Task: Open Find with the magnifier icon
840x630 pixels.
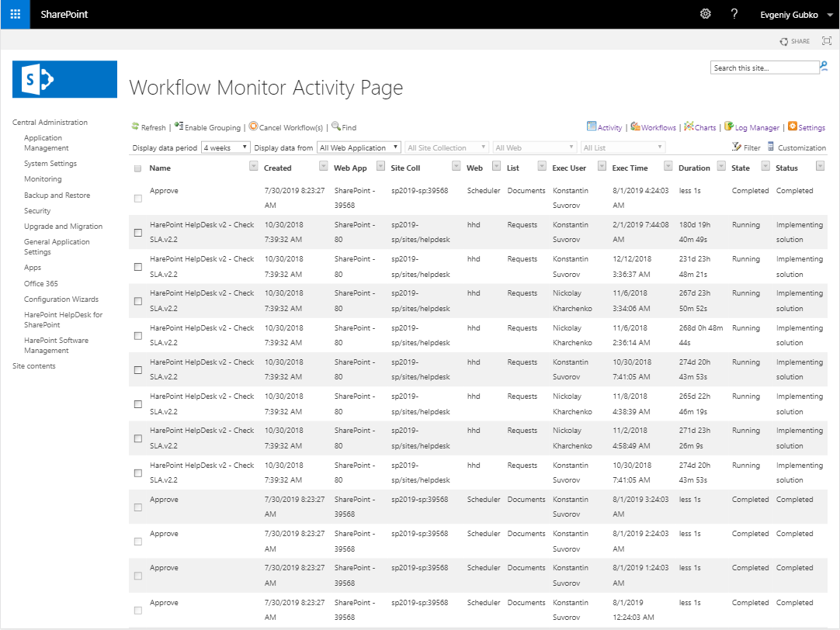Action: coord(336,126)
